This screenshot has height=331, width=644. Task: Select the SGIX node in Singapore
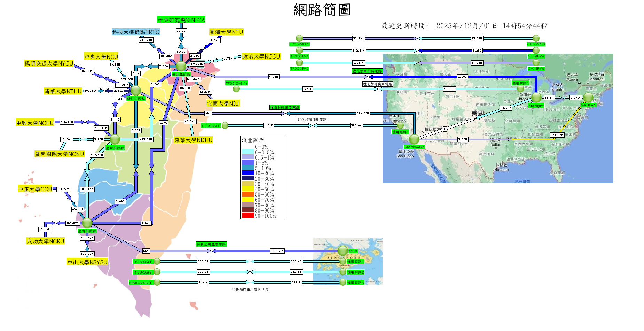coord(343,251)
